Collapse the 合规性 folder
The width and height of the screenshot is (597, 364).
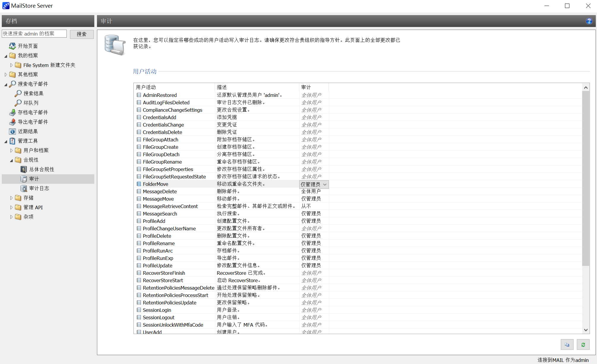click(x=12, y=160)
